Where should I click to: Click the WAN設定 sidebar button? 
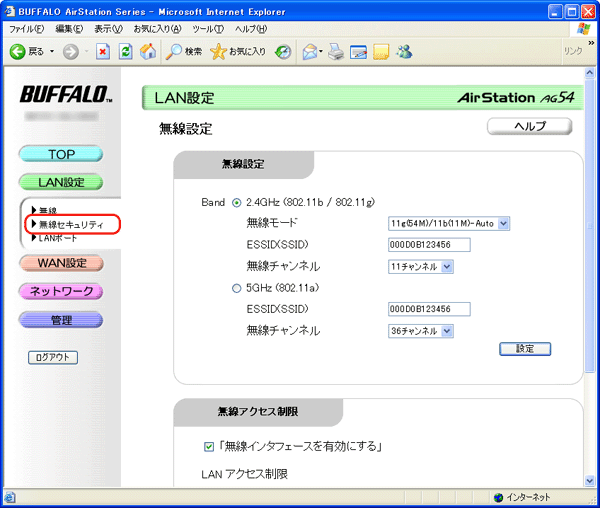61,263
